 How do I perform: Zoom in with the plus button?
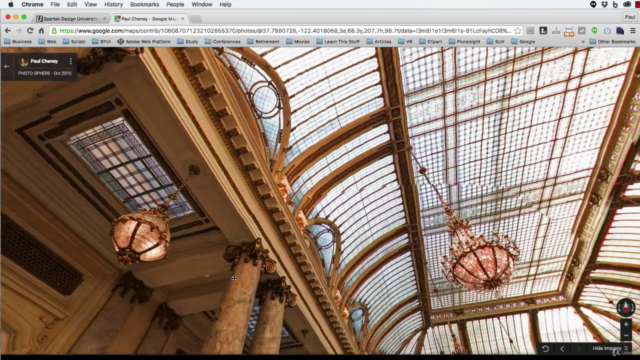(626, 324)
